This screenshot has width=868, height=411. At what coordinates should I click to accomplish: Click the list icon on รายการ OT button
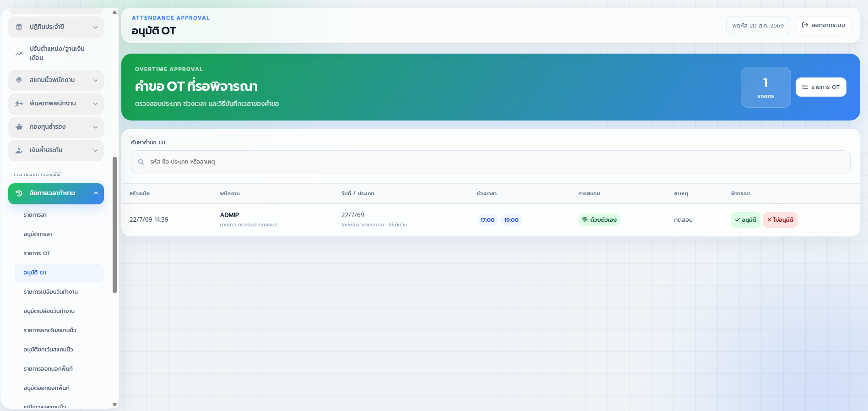pos(805,87)
